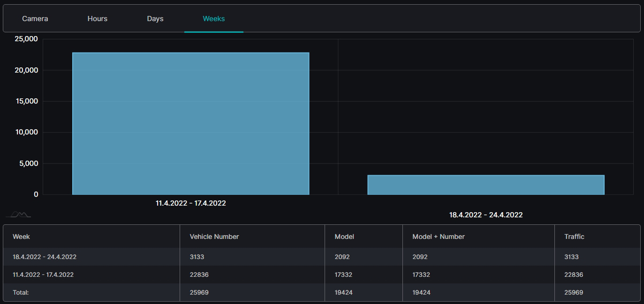
Task: Select the Days tab
Action: (x=155, y=19)
